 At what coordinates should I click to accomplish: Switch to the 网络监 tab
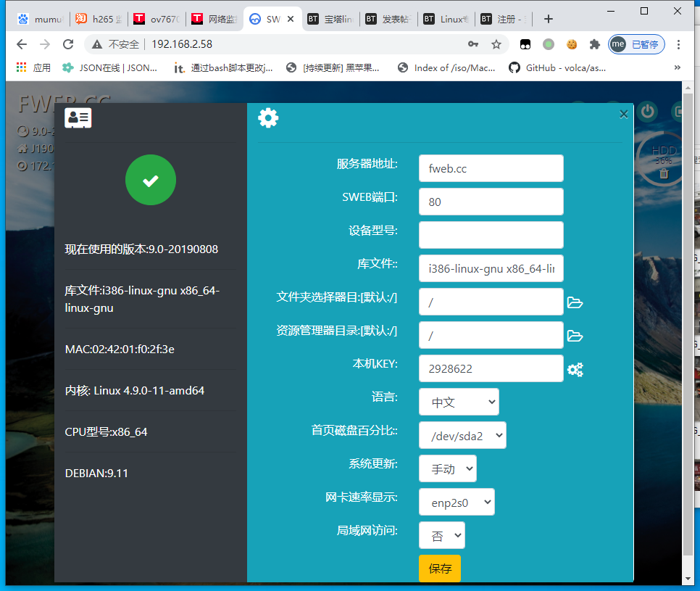214,19
